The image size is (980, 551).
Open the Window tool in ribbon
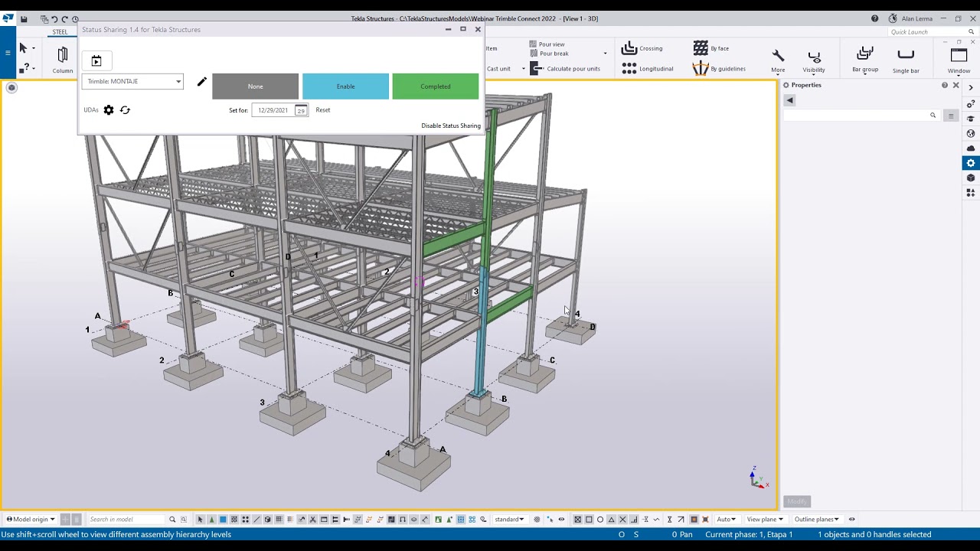click(x=959, y=60)
